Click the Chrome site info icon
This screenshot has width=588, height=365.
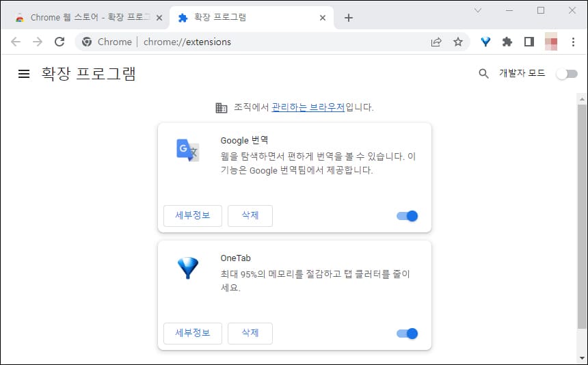tap(87, 42)
